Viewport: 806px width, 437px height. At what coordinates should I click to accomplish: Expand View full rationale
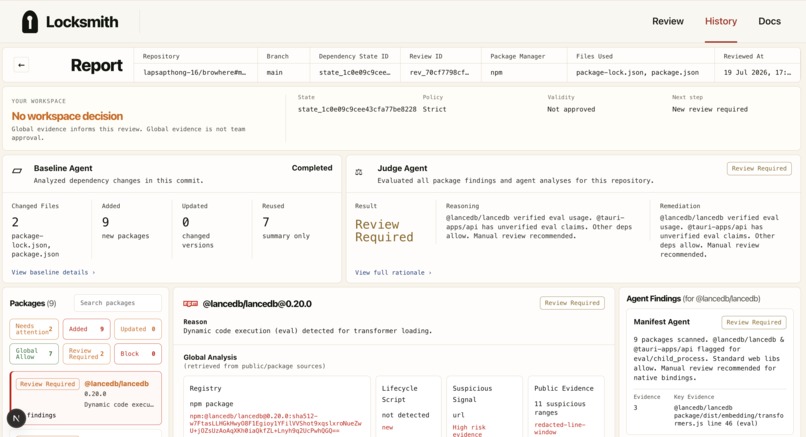pyautogui.click(x=393, y=272)
